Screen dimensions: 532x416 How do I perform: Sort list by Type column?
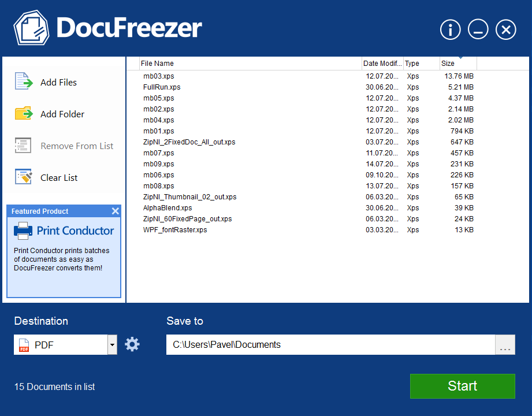pyautogui.click(x=422, y=64)
